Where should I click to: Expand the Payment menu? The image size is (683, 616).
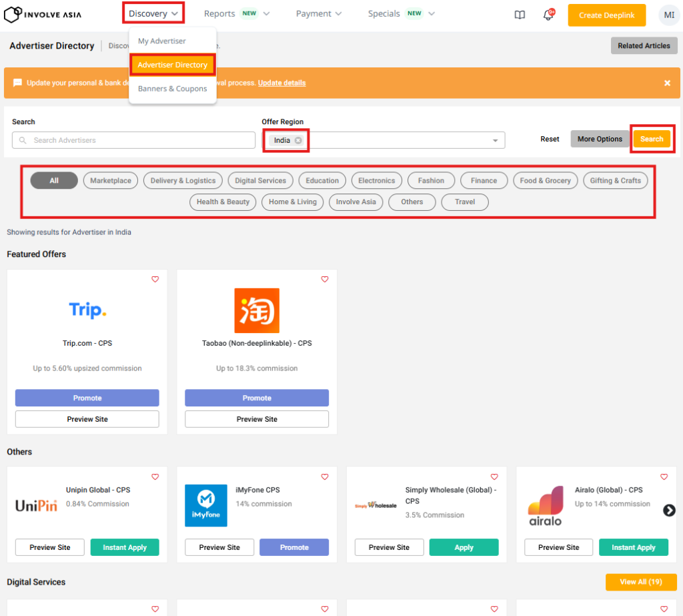319,13
